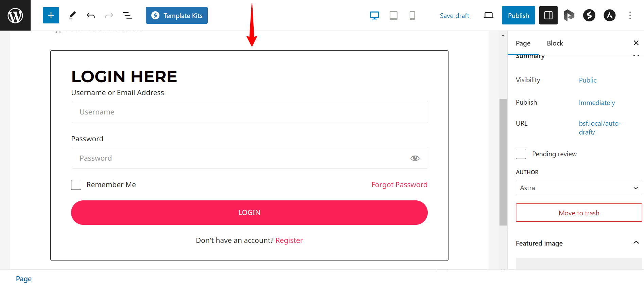Open the Astra plugin options
644x287 pixels.
coord(610,15)
